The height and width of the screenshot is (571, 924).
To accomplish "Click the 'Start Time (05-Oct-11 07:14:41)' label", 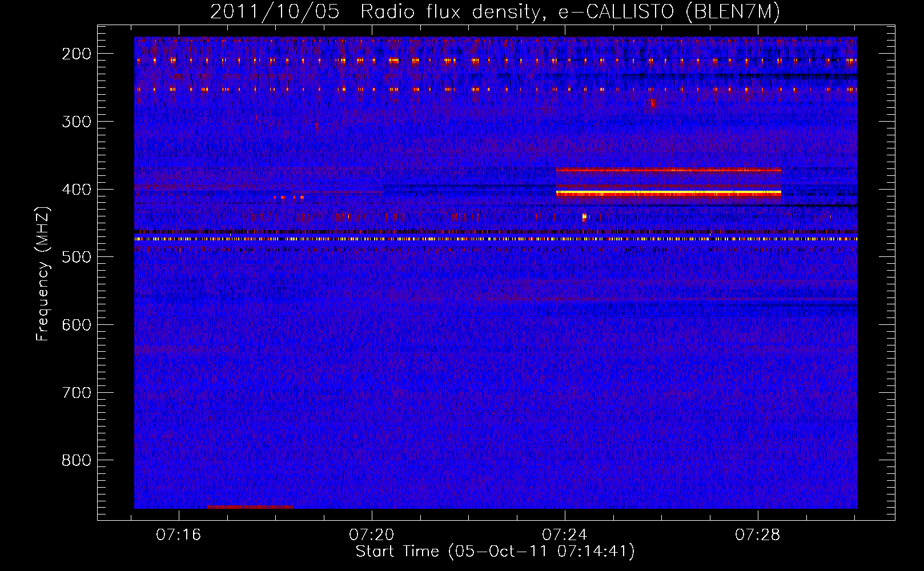I will [495, 552].
